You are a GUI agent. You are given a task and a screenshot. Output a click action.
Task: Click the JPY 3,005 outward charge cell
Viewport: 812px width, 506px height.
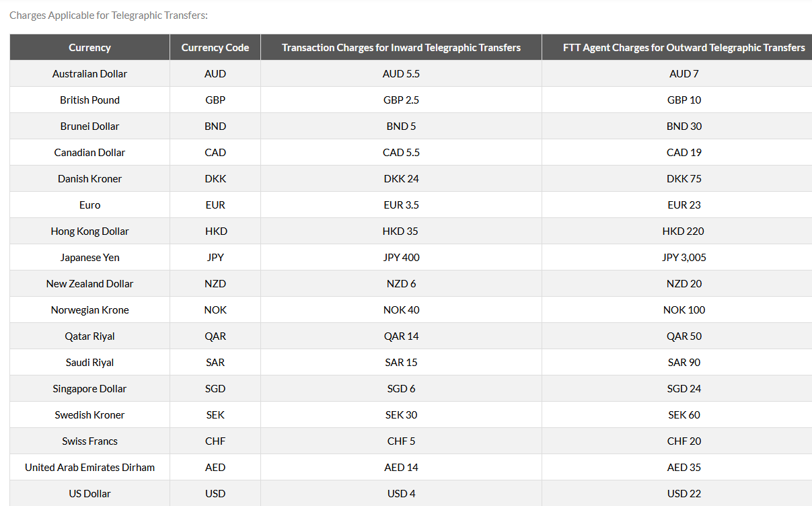tap(684, 258)
